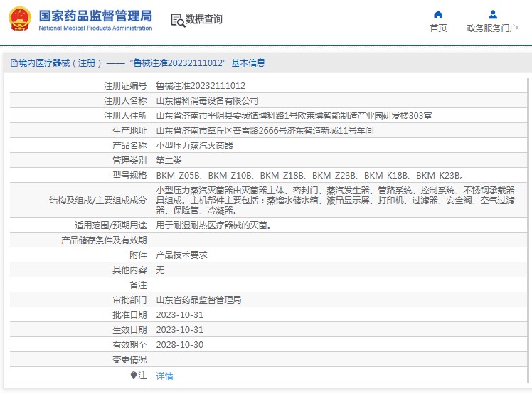The image size is (532, 394).
Task: Click National Medical Products Administration text
Action: click(x=95, y=28)
